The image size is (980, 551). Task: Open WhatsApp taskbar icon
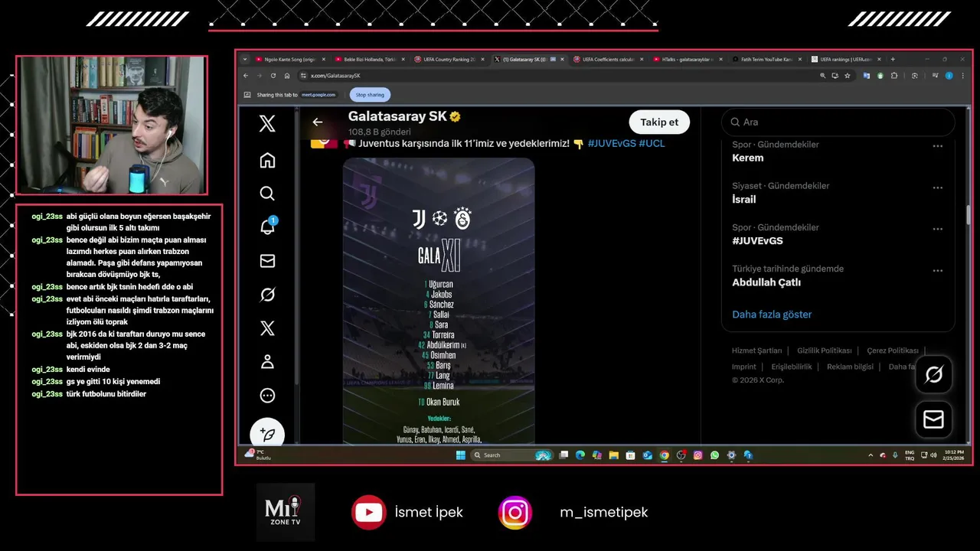click(714, 455)
